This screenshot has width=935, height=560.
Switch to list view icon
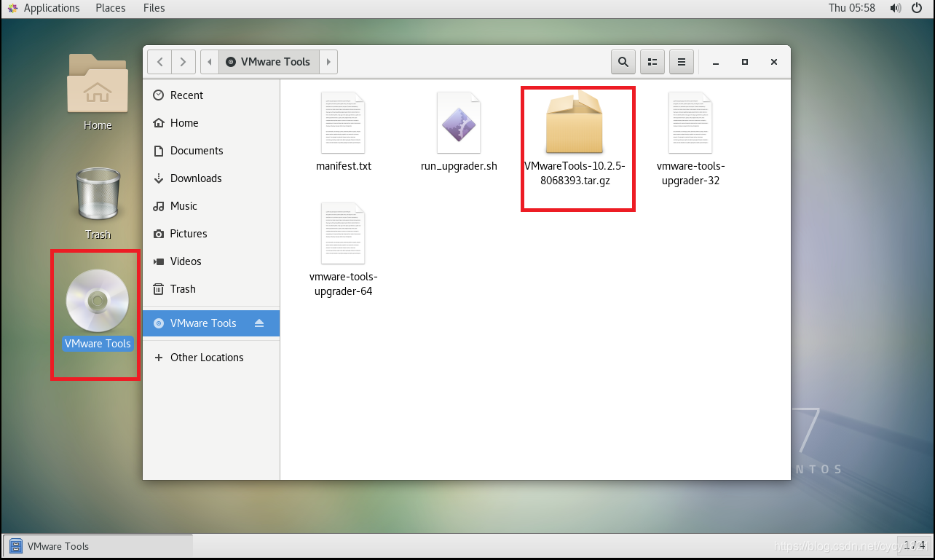pos(652,62)
